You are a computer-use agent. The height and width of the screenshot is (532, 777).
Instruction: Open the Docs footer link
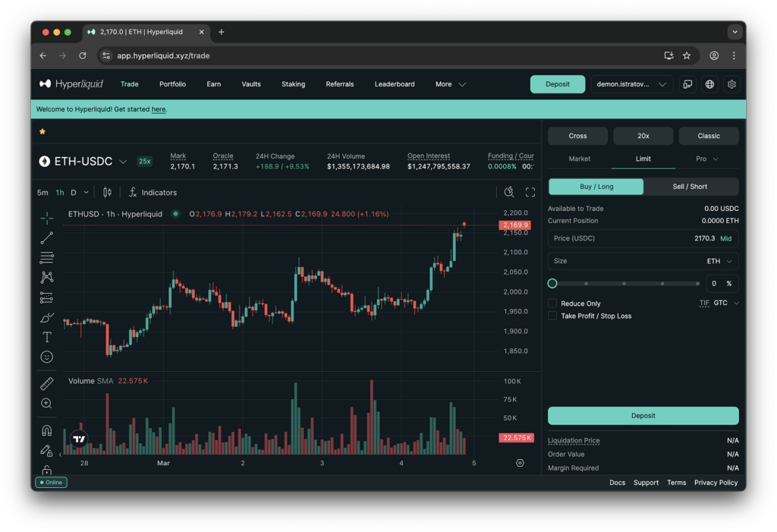point(617,483)
